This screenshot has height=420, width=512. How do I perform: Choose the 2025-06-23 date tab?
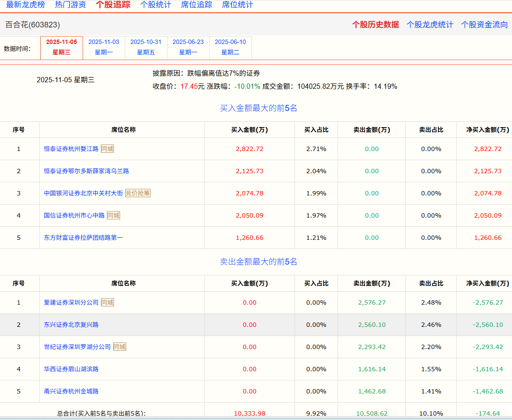pos(188,47)
